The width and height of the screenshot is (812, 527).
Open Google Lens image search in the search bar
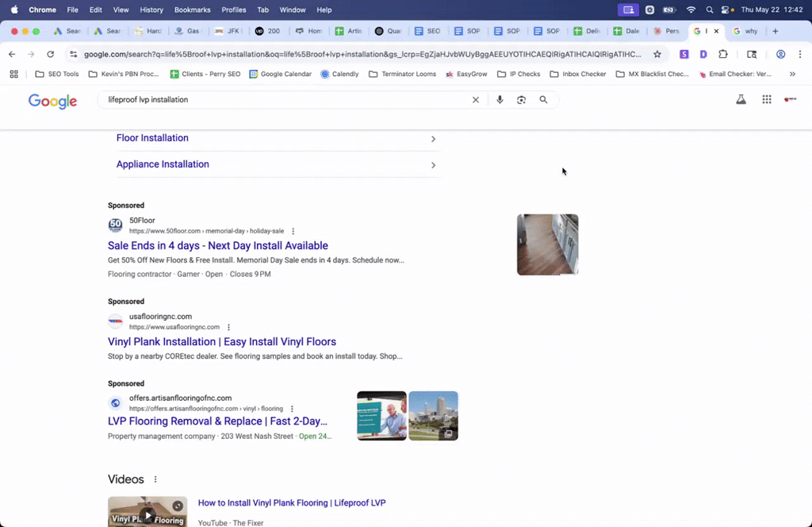click(x=521, y=100)
